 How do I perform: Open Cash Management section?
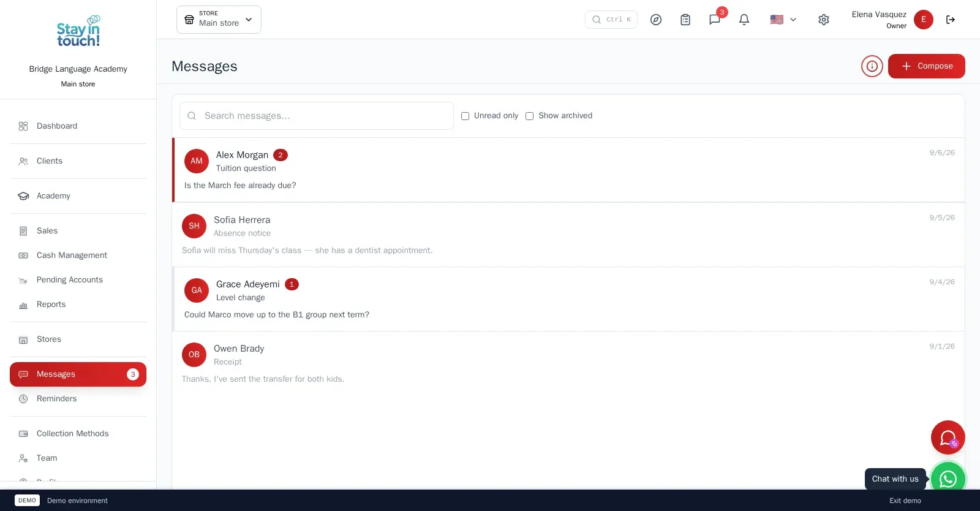click(x=78, y=255)
